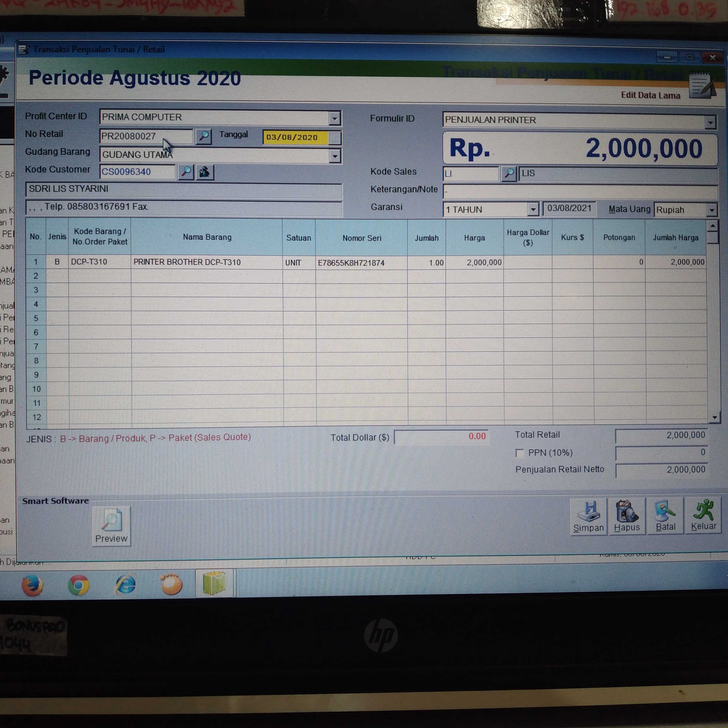Open the Preview report button

click(x=111, y=526)
